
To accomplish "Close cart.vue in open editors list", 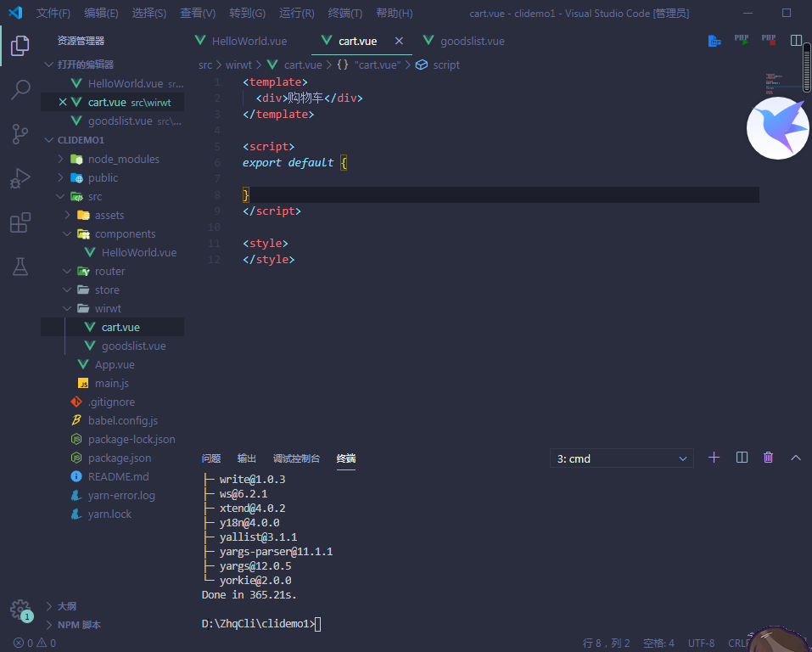I will tap(63, 102).
